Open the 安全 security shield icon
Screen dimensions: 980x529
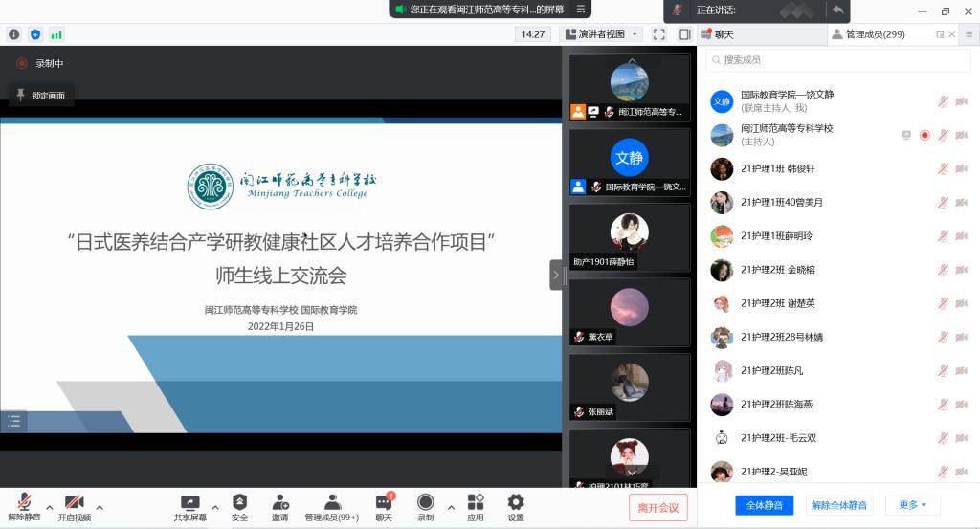(239, 502)
